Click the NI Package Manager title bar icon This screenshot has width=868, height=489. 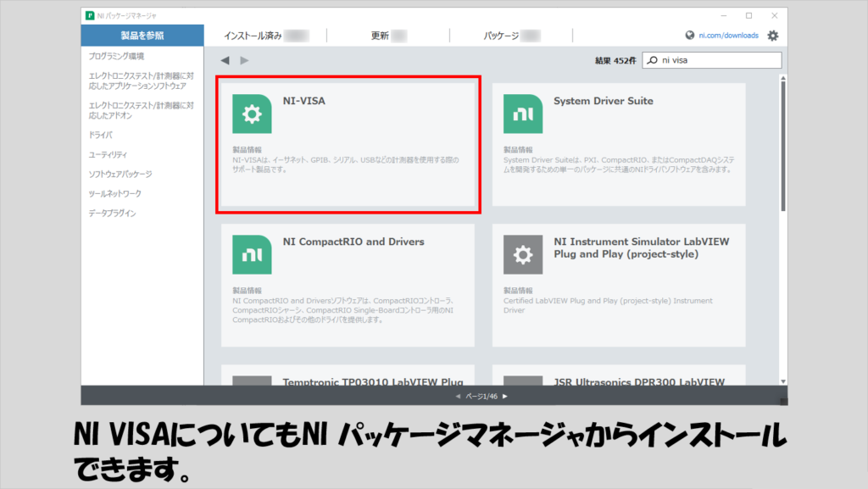click(90, 15)
